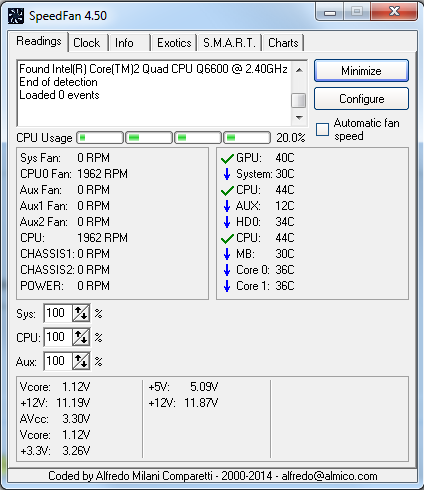Click the Sys Fan 0 RPM reading
Viewport: 424px width, 490px height.
point(65,158)
